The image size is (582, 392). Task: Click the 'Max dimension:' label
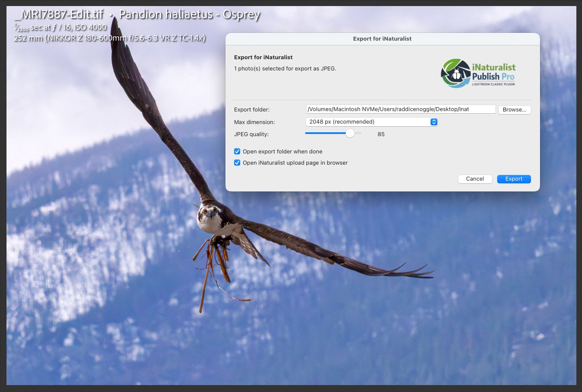click(x=254, y=122)
